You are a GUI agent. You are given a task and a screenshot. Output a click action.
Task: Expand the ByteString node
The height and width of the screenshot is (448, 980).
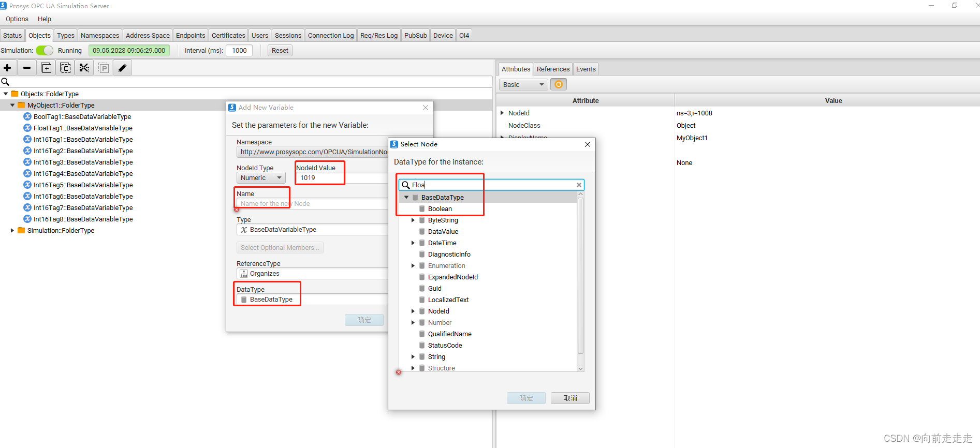pyautogui.click(x=413, y=220)
